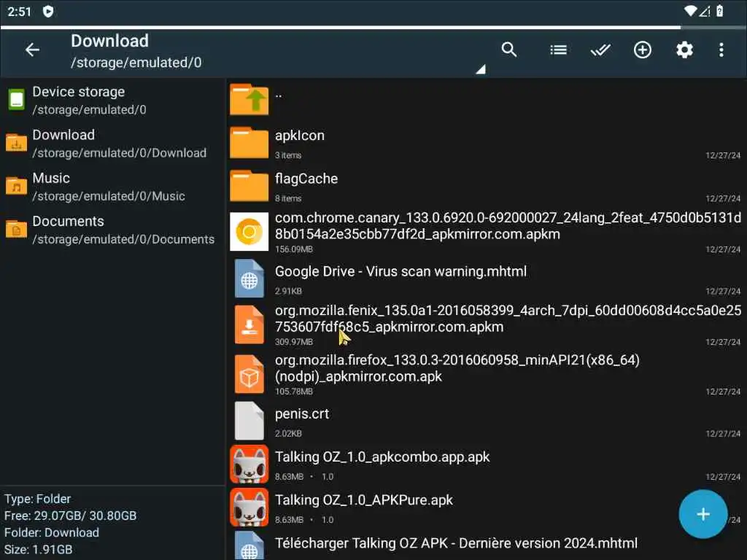The image size is (747, 560).
Task: Go up via parent folder icon
Action: point(249,99)
